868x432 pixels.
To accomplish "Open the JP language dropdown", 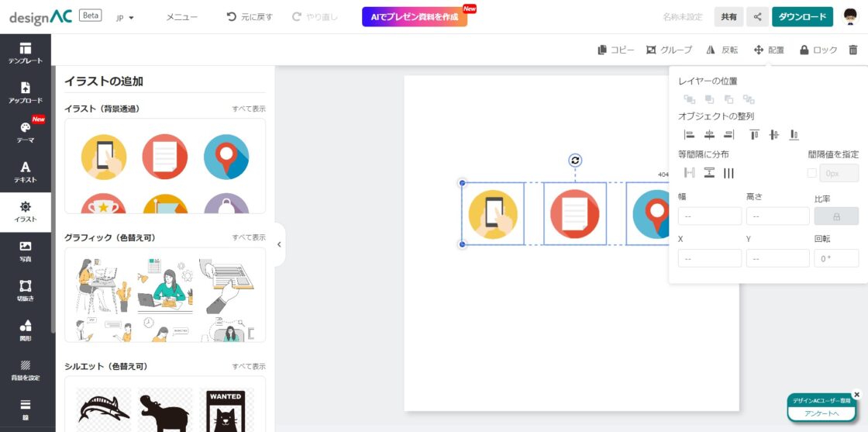I will point(124,17).
